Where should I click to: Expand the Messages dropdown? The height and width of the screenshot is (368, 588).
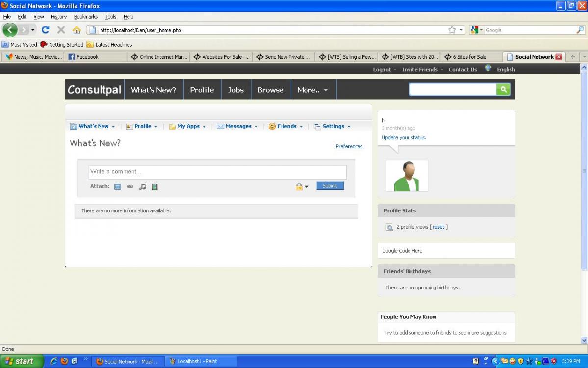(x=256, y=127)
